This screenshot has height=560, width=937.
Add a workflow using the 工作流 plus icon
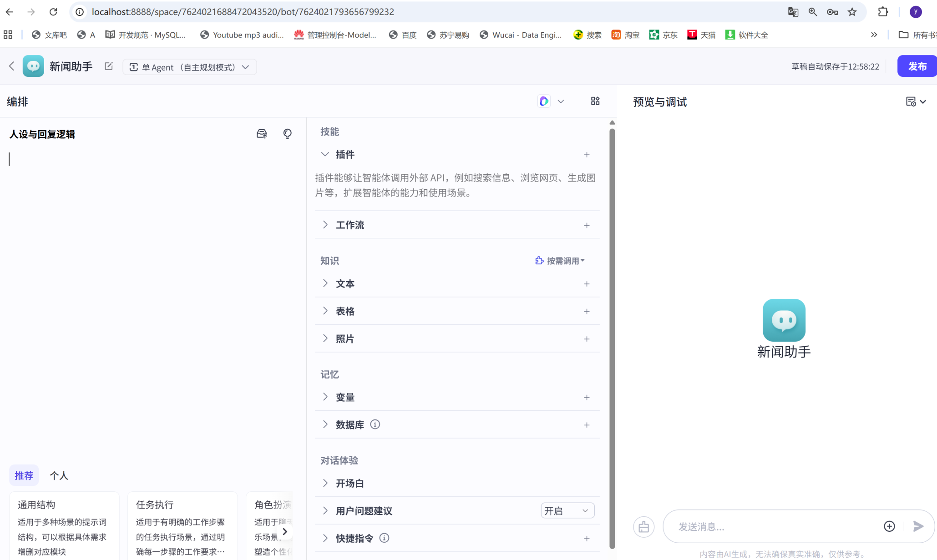tap(587, 225)
